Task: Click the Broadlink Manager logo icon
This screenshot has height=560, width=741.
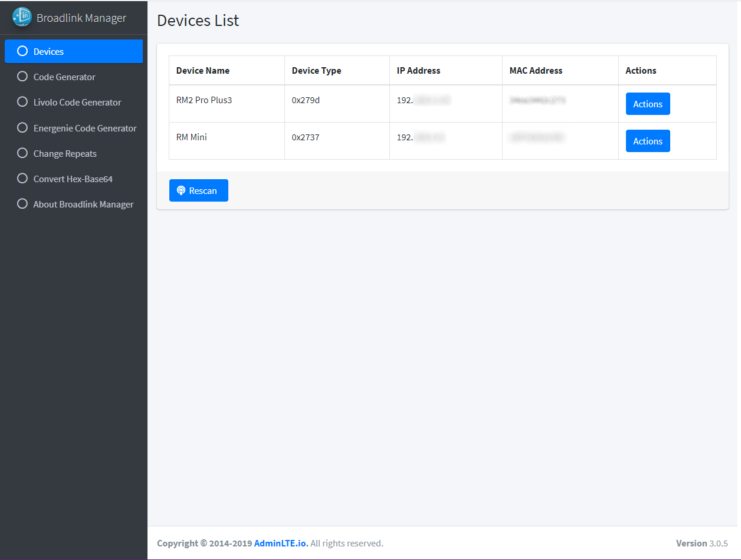Action: click(x=22, y=17)
